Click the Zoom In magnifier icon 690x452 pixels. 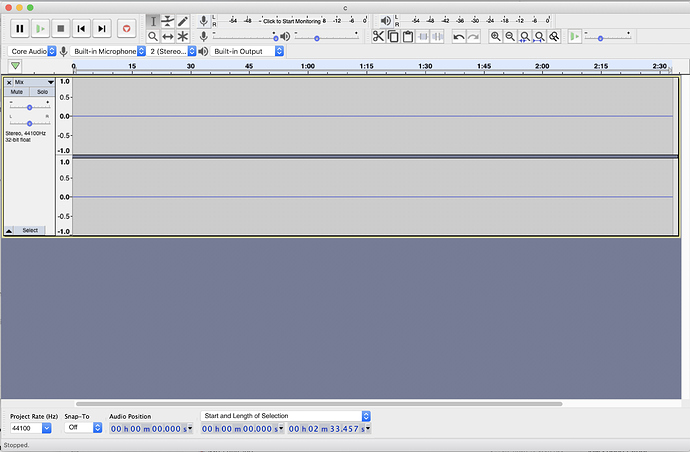(495, 37)
